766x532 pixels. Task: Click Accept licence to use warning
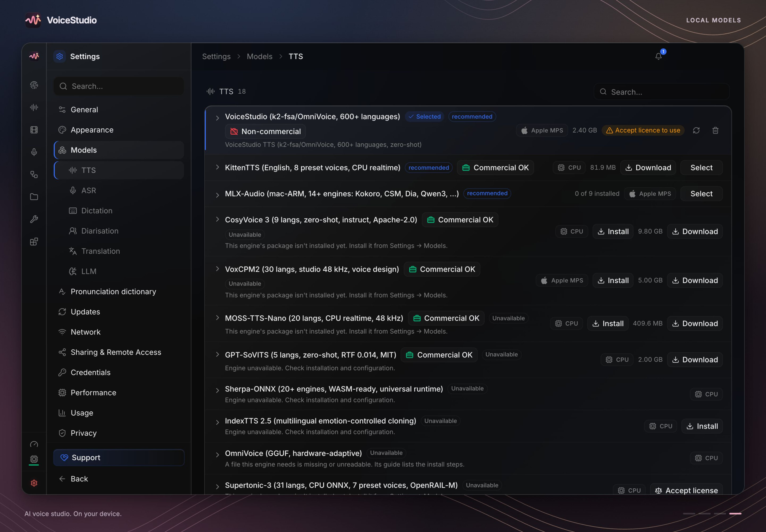coord(643,130)
